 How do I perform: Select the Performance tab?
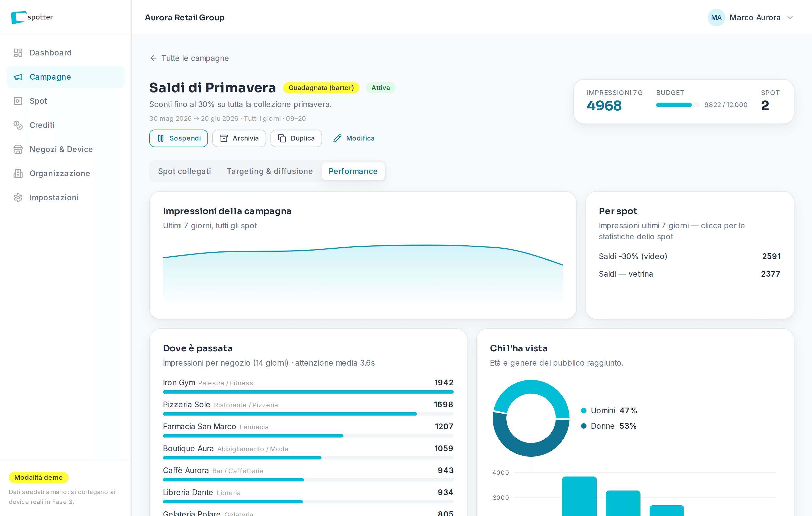coord(353,172)
